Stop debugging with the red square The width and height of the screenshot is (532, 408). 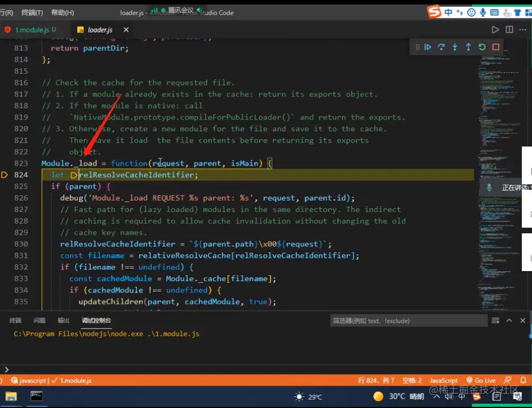496,47
